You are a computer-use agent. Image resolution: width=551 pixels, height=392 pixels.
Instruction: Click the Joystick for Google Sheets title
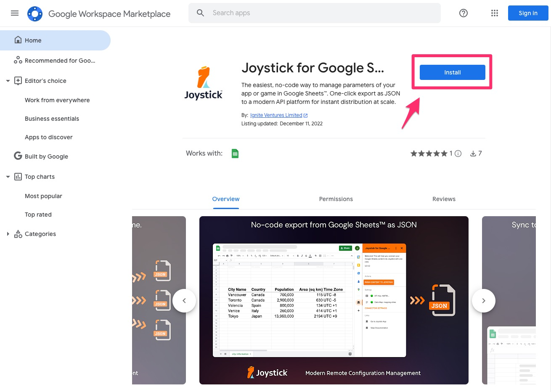click(313, 68)
